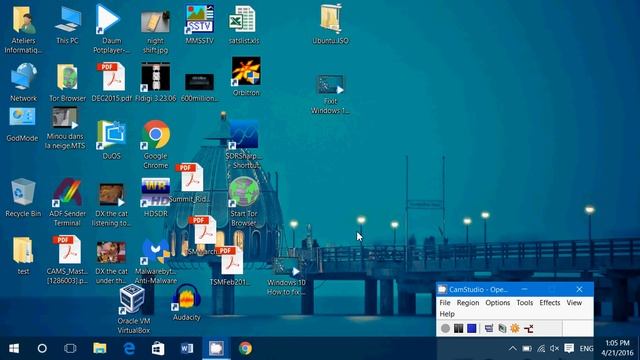Select the Ubuntu.ISO archive icon
Screen dimensions: 640x360
(x=330, y=24)
